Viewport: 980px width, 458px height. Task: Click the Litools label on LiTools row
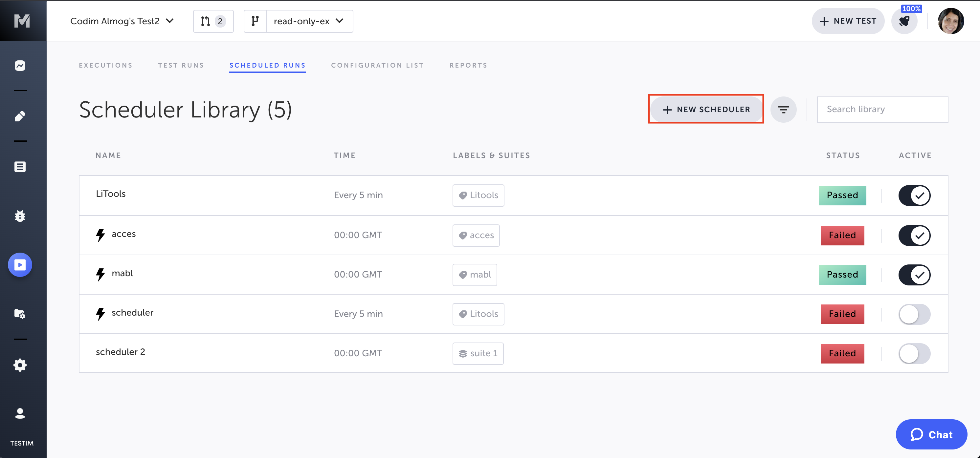point(478,195)
